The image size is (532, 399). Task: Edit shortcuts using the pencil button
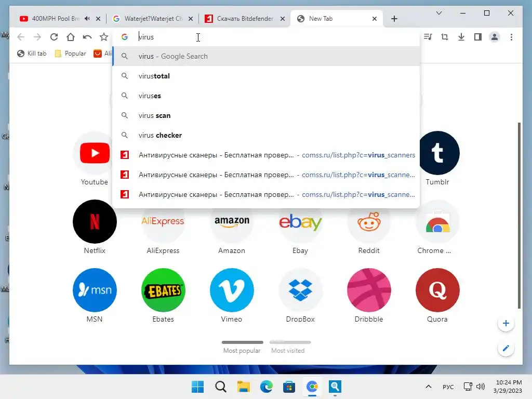click(x=506, y=349)
